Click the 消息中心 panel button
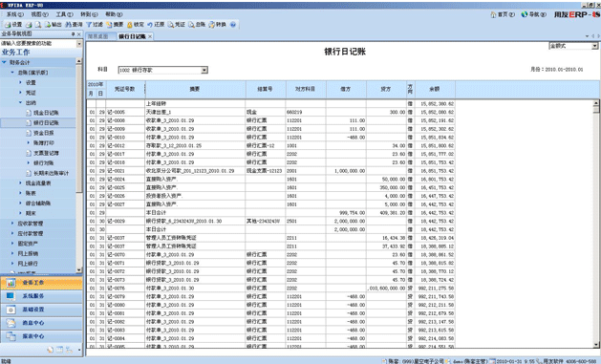The width and height of the screenshot is (601, 364). click(x=41, y=323)
